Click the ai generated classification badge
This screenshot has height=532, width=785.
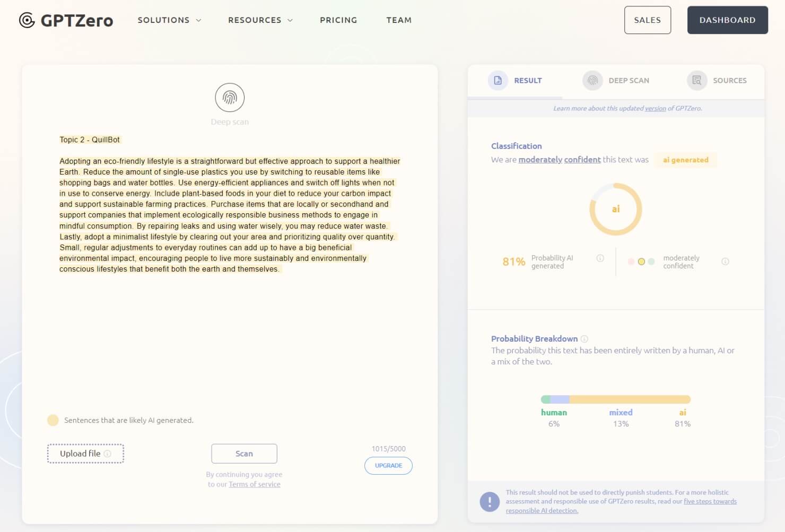[685, 160]
